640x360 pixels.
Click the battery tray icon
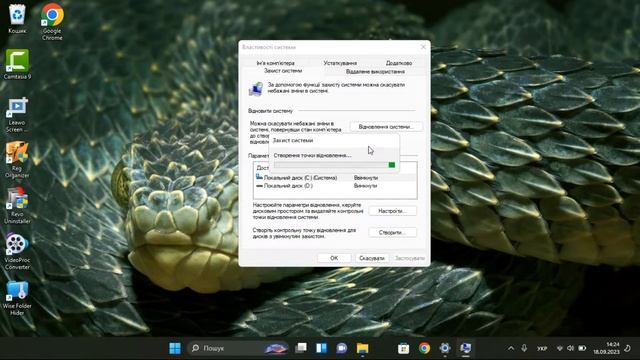(x=582, y=348)
